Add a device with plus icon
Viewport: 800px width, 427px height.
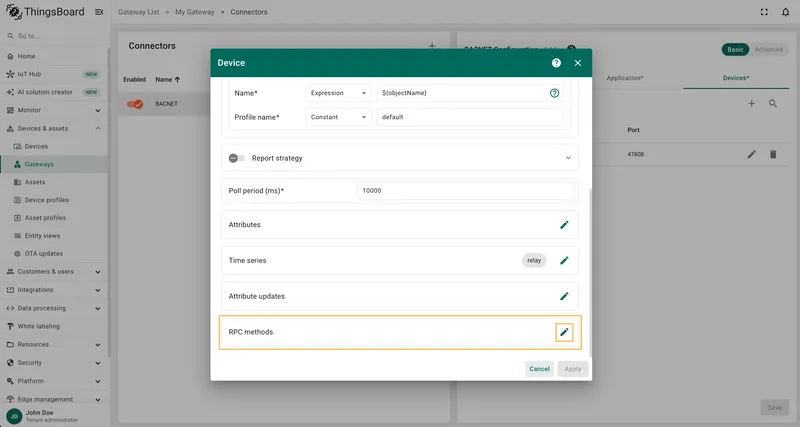click(751, 104)
